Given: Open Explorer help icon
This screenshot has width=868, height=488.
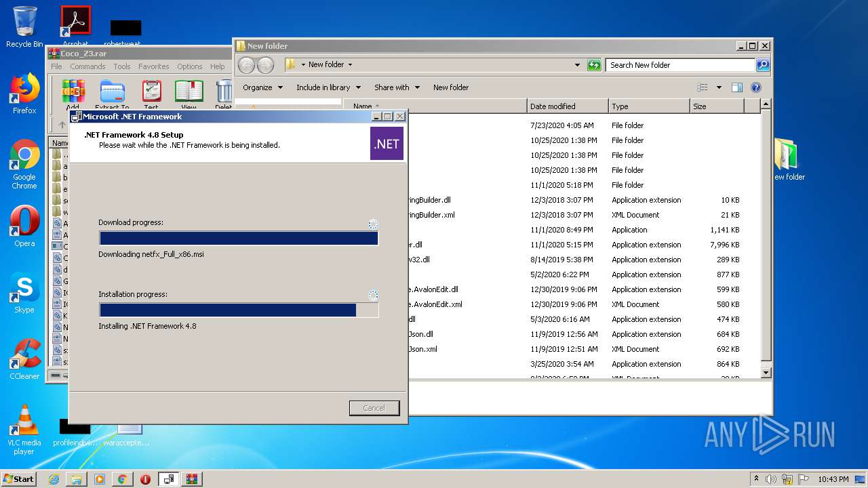Looking at the screenshot, I should [x=756, y=87].
